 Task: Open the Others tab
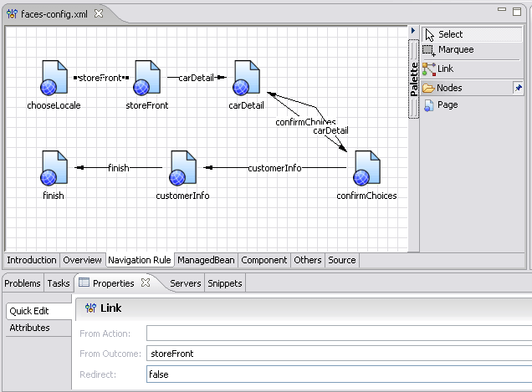(307, 260)
